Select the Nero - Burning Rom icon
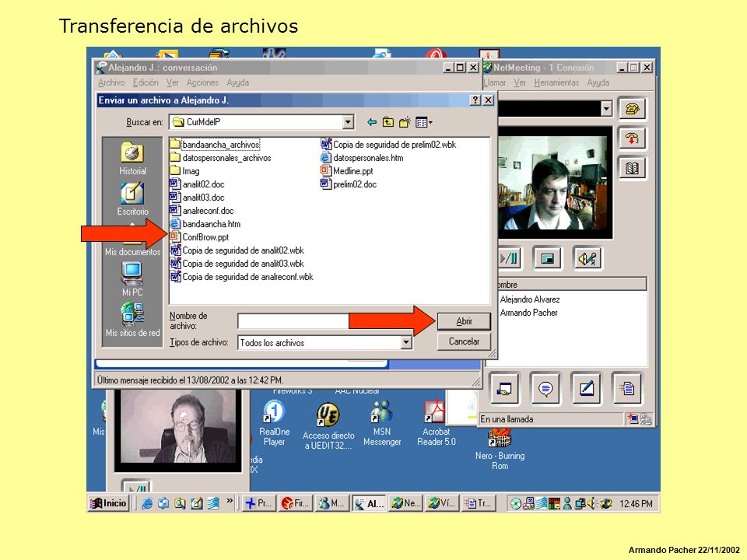Screen dimensions: 747x560 500,449
